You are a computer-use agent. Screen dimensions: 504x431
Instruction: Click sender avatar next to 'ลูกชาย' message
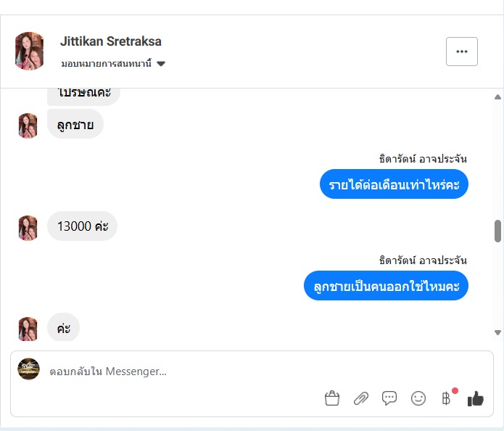click(x=28, y=126)
